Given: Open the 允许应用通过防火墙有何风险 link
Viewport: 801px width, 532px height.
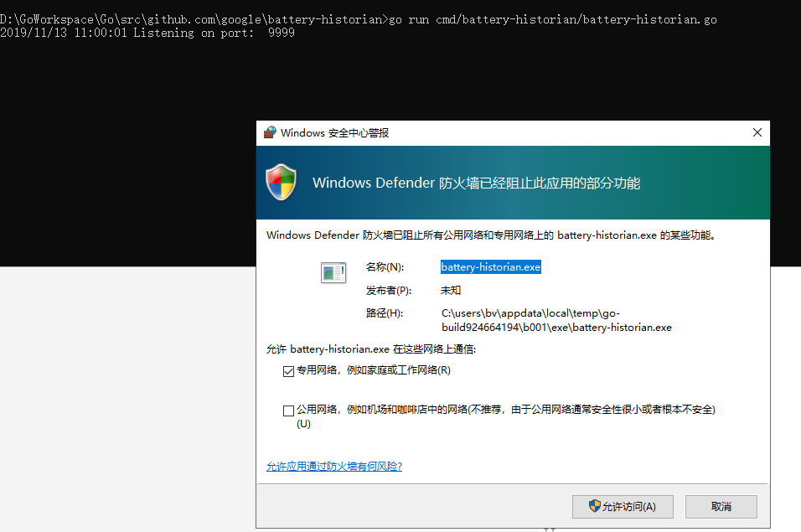Looking at the screenshot, I should coord(333,466).
